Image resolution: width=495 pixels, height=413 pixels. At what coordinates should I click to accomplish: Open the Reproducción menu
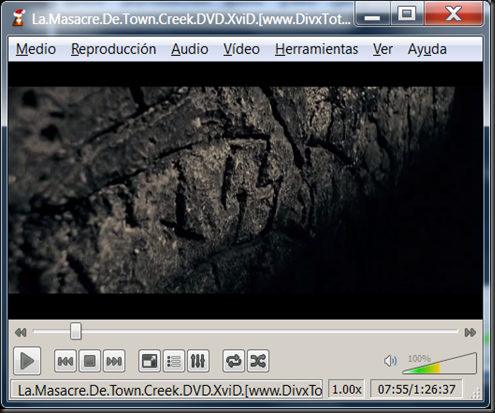click(114, 49)
